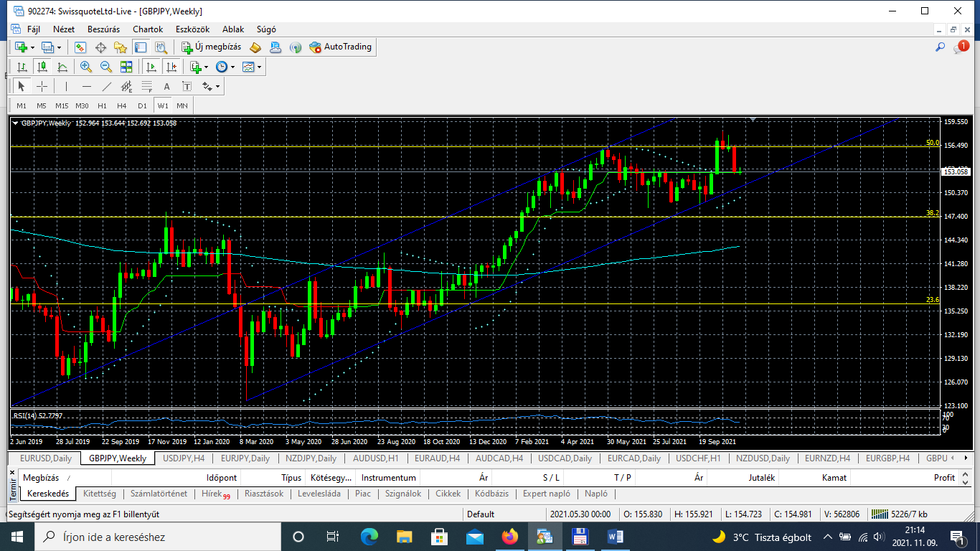Draw a trendline with the diagonal line tool
980x551 pixels.
107,86
